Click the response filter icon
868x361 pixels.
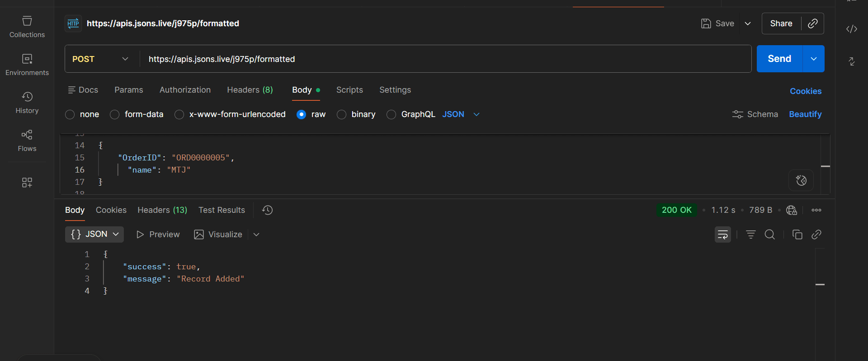[x=751, y=234]
